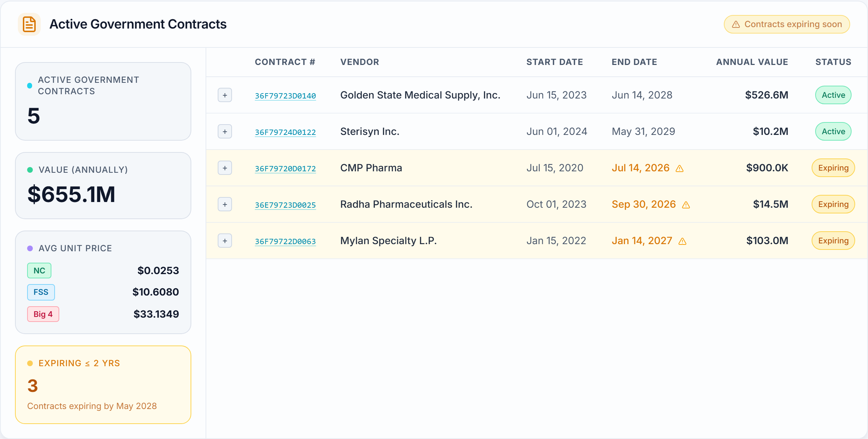Click the FSS price tag

click(41, 292)
